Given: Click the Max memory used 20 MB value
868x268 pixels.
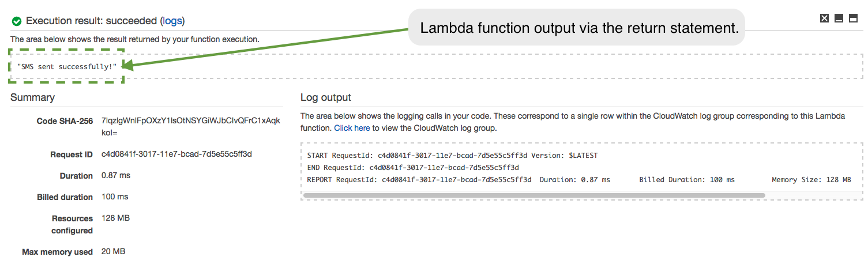Looking at the screenshot, I should 113,251.
